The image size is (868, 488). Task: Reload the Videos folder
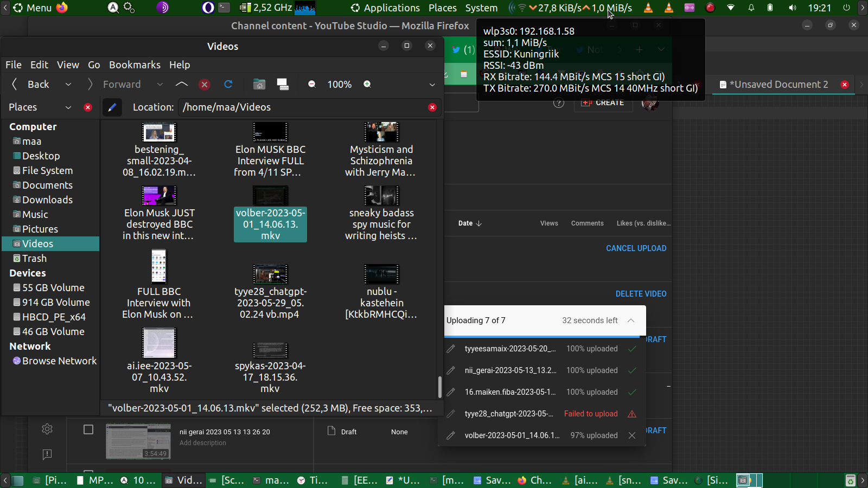click(x=228, y=84)
